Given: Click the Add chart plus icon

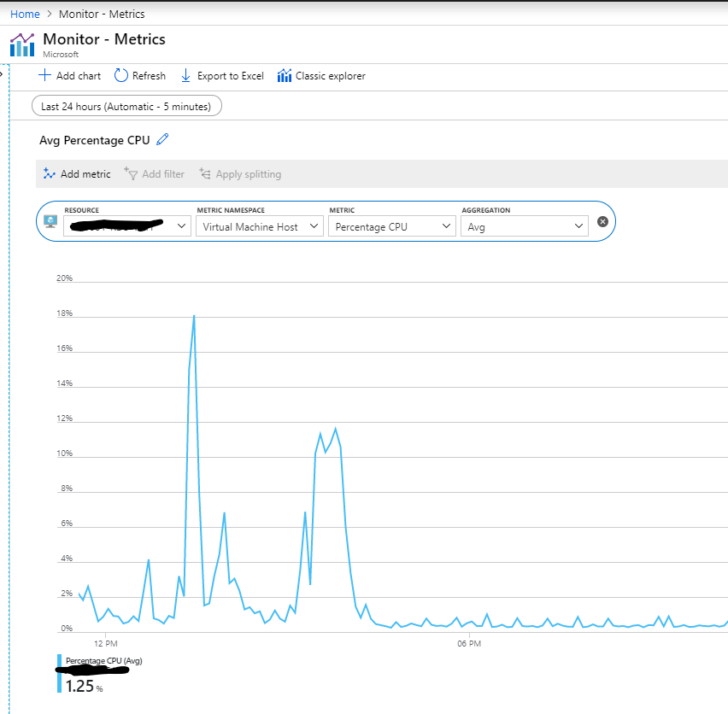Looking at the screenshot, I should (43, 75).
